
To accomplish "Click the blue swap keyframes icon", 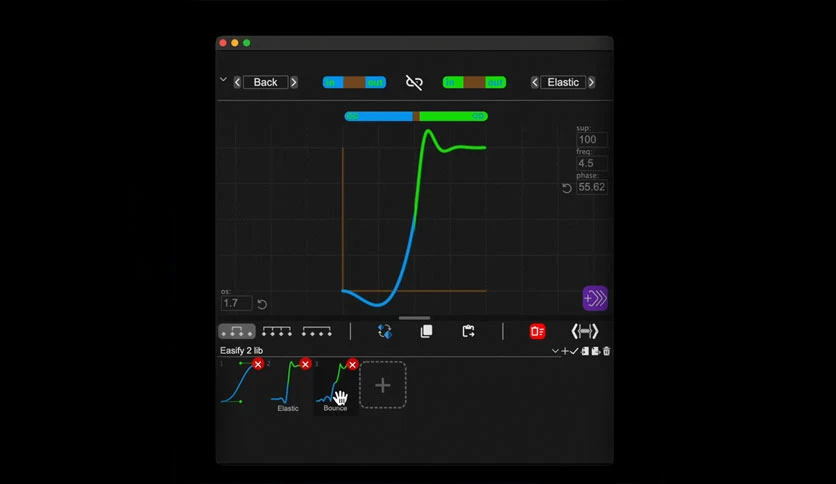I will coord(384,331).
